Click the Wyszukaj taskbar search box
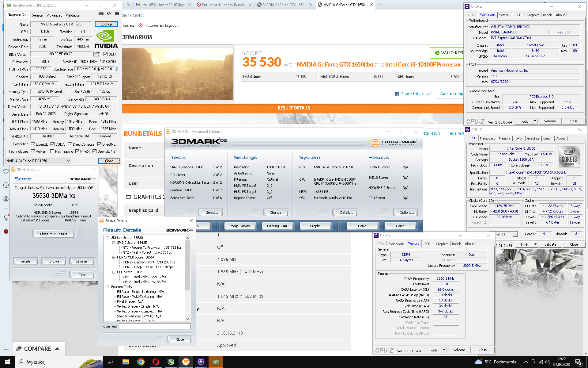 [58, 362]
